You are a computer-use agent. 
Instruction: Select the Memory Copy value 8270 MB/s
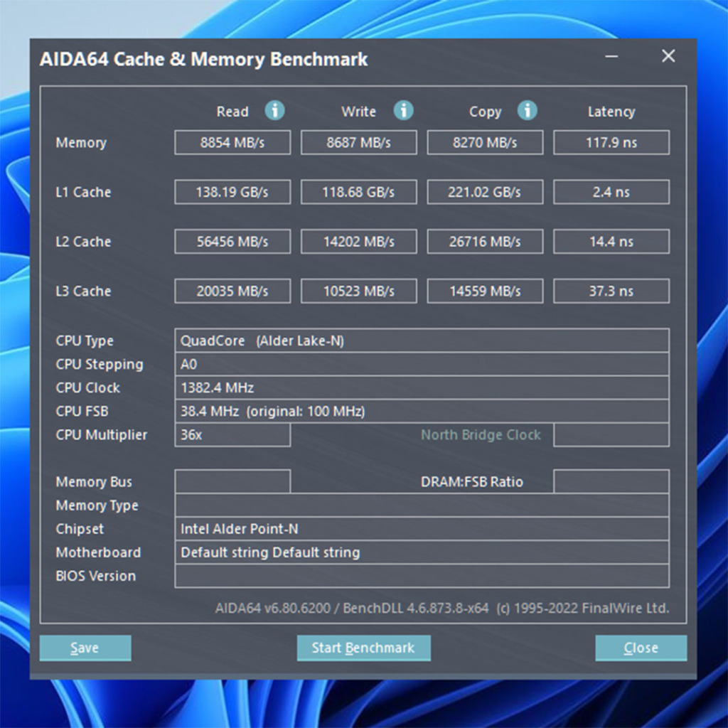click(x=485, y=142)
